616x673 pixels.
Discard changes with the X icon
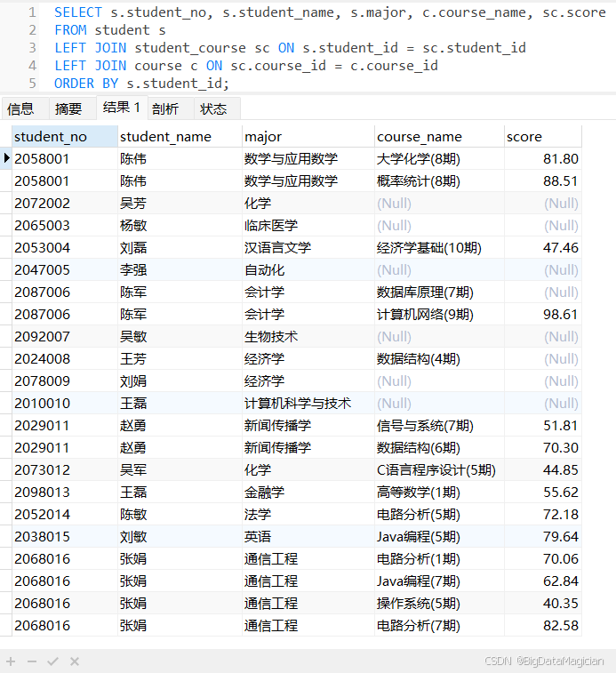(x=75, y=661)
